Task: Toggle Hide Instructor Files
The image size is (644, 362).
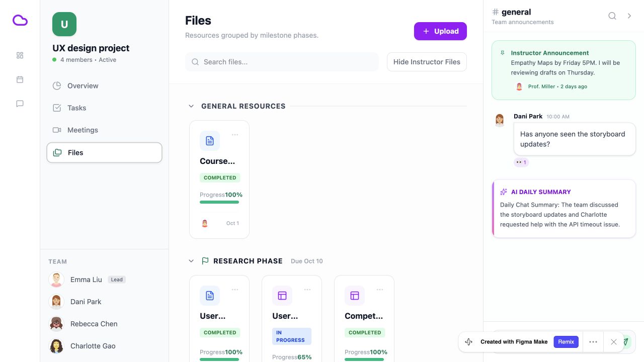Action: point(427,62)
